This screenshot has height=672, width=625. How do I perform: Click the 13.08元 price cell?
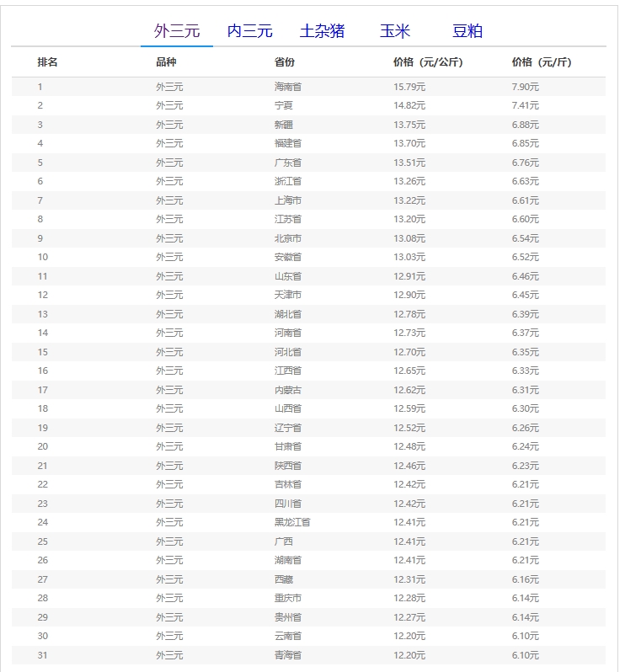[409, 238]
